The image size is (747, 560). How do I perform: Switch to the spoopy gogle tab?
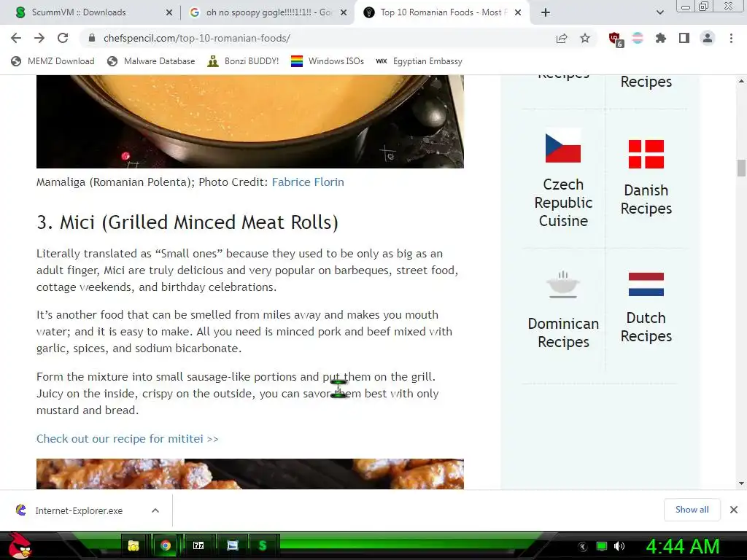pos(267,12)
